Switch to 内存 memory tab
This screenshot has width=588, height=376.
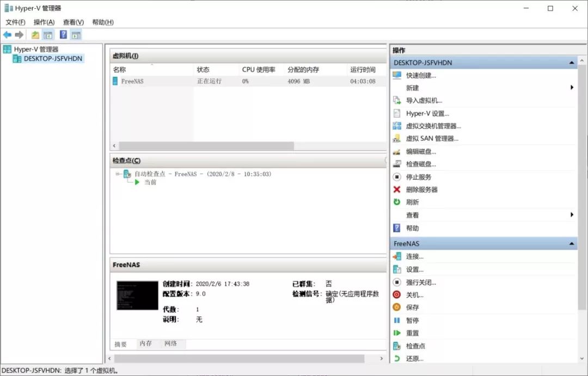[x=145, y=343]
